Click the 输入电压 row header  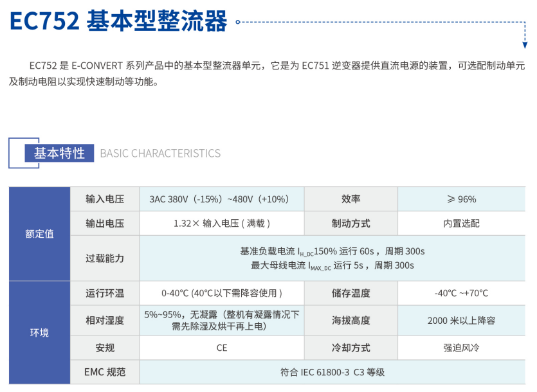105,199
